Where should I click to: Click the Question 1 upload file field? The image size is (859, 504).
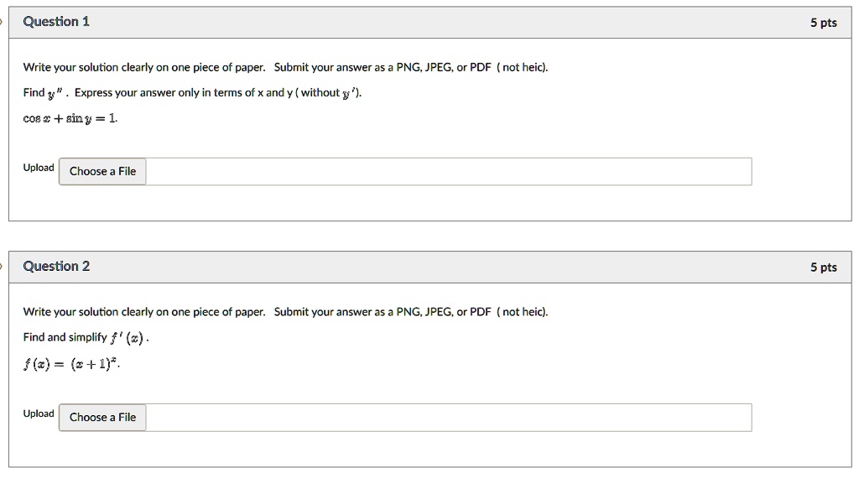tap(449, 171)
